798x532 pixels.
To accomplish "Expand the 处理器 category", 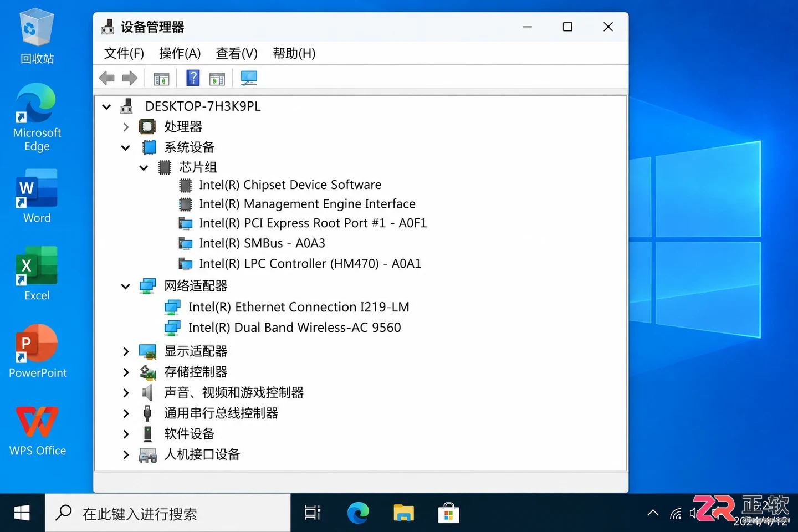I will click(126, 127).
